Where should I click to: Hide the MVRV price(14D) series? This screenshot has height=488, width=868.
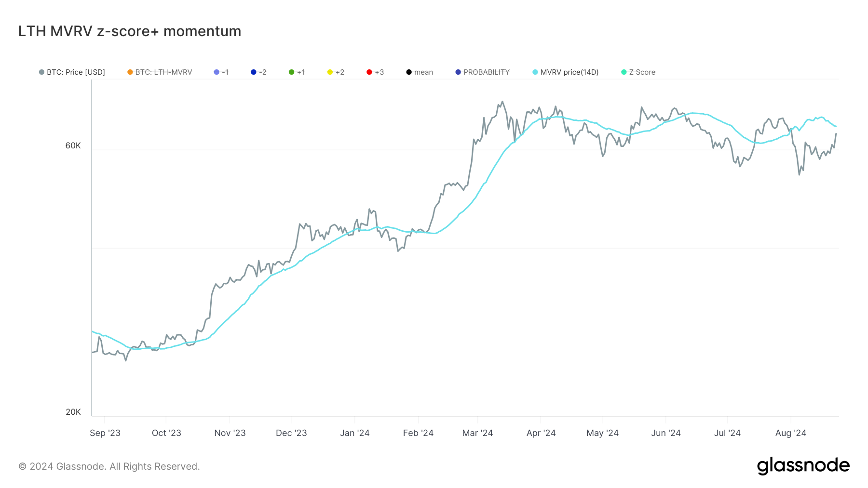(x=565, y=72)
